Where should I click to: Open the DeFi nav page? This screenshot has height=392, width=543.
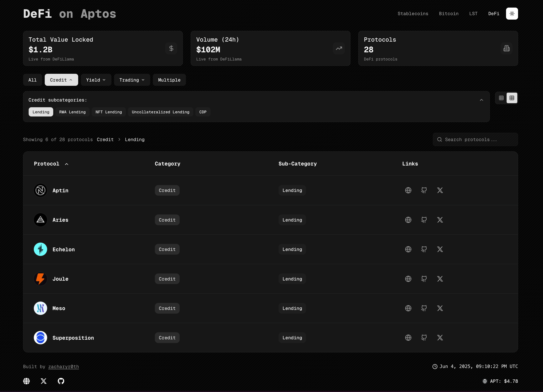pyautogui.click(x=494, y=14)
